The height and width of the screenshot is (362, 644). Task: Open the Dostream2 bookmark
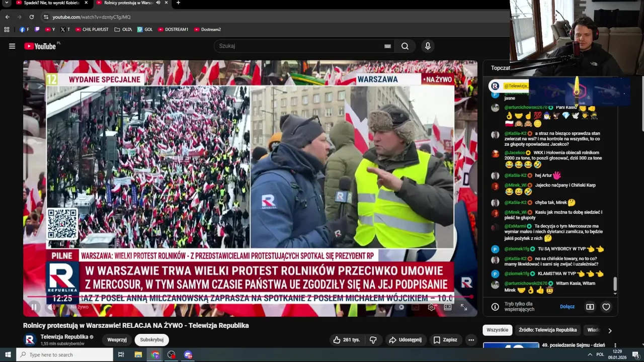click(x=207, y=30)
